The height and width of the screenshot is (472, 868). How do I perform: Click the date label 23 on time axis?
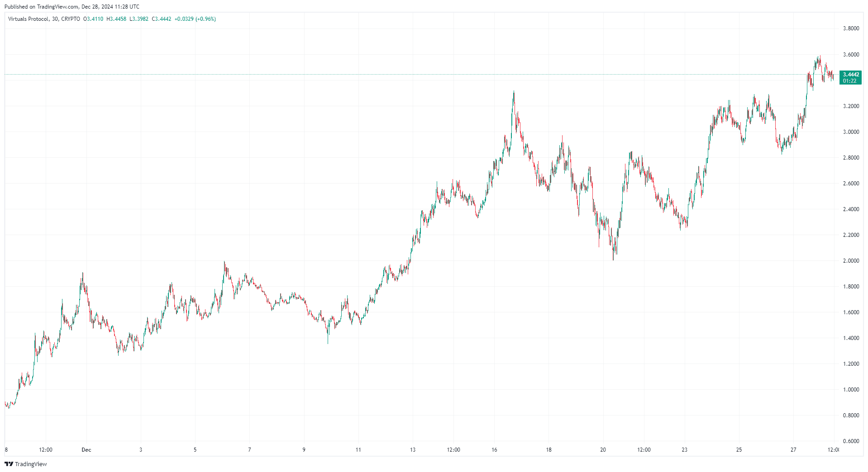click(x=685, y=450)
